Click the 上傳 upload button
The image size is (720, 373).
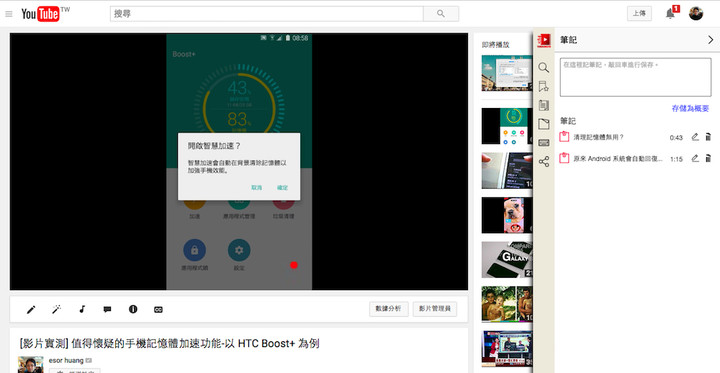pos(639,13)
